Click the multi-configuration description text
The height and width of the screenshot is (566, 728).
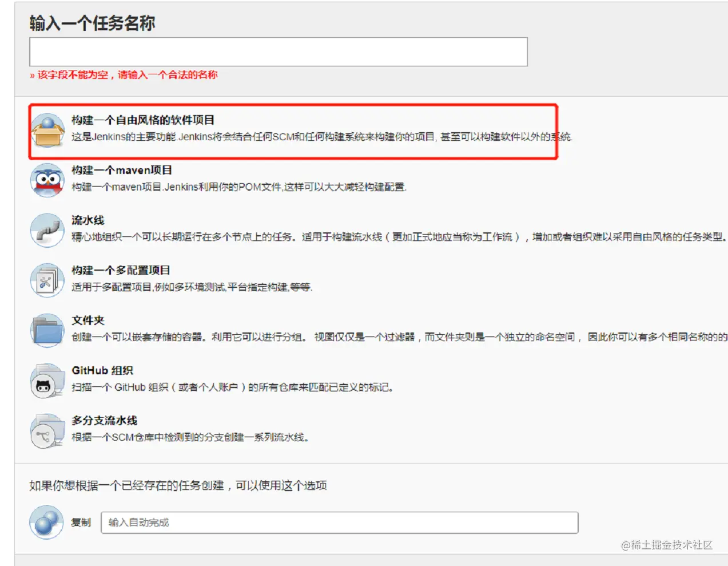pyautogui.click(x=192, y=287)
